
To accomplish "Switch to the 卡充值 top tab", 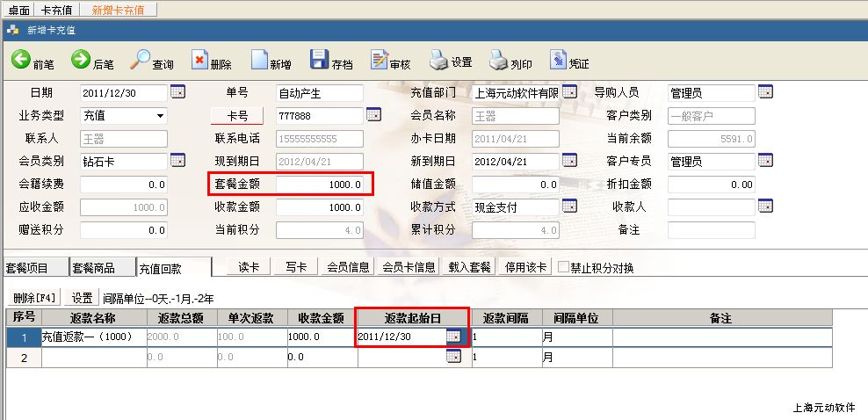I will click(x=57, y=10).
